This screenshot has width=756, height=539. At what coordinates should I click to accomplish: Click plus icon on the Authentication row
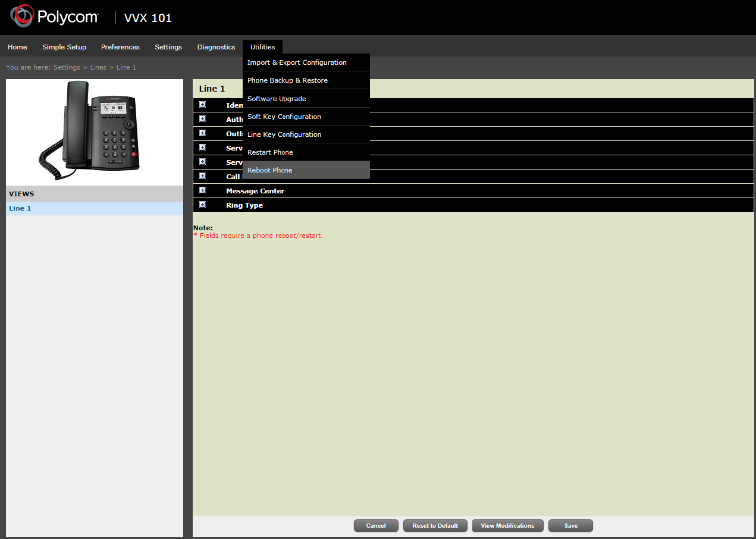[x=202, y=119]
